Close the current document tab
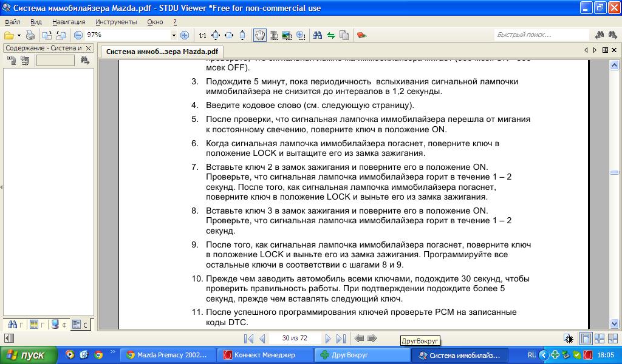The height and width of the screenshot is (364, 622). click(x=615, y=50)
